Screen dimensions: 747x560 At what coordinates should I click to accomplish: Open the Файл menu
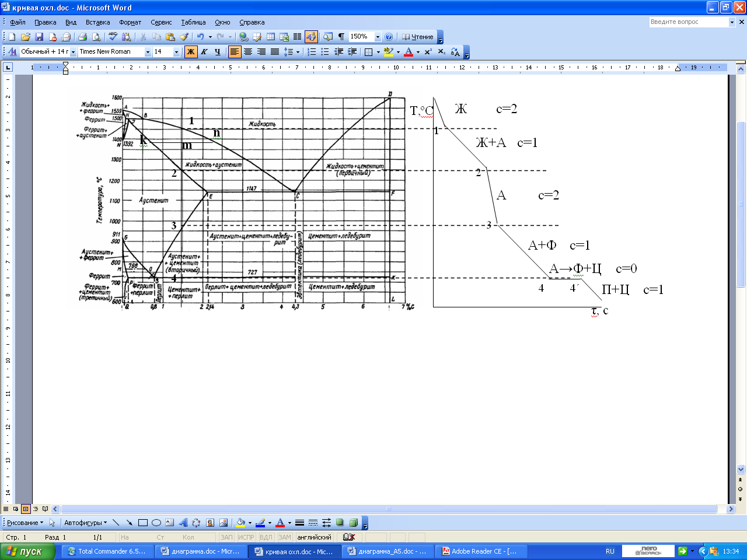point(18,22)
